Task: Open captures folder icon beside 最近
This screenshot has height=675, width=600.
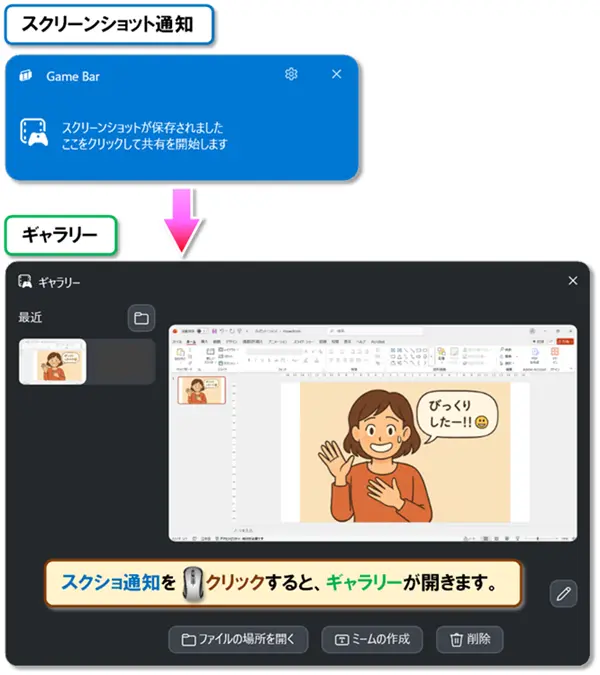Action: 141,318
